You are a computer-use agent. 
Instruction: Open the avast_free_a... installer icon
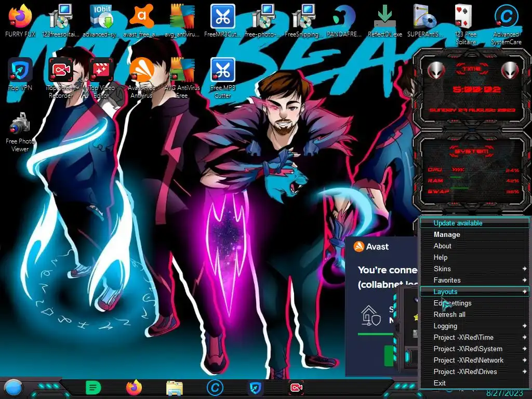point(141,20)
